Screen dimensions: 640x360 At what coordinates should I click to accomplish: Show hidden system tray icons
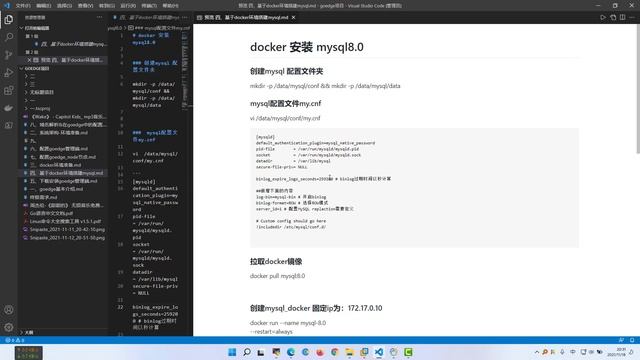(x=536, y=352)
